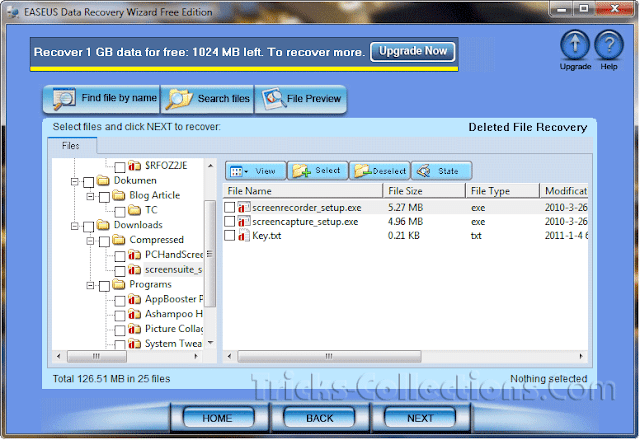The height and width of the screenshot is (440, 640).
Task: Click the State toolbar button
Action: pos(442,171)
